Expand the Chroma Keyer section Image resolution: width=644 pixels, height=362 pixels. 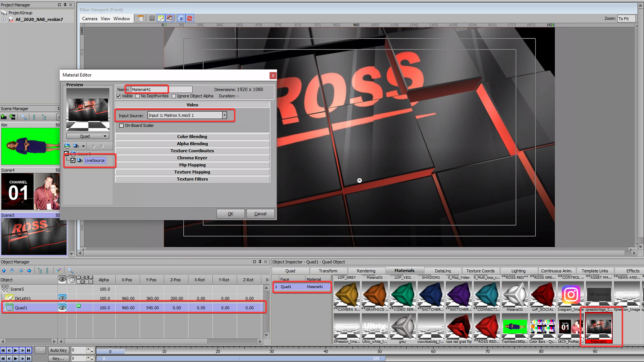tap(192, 158)
